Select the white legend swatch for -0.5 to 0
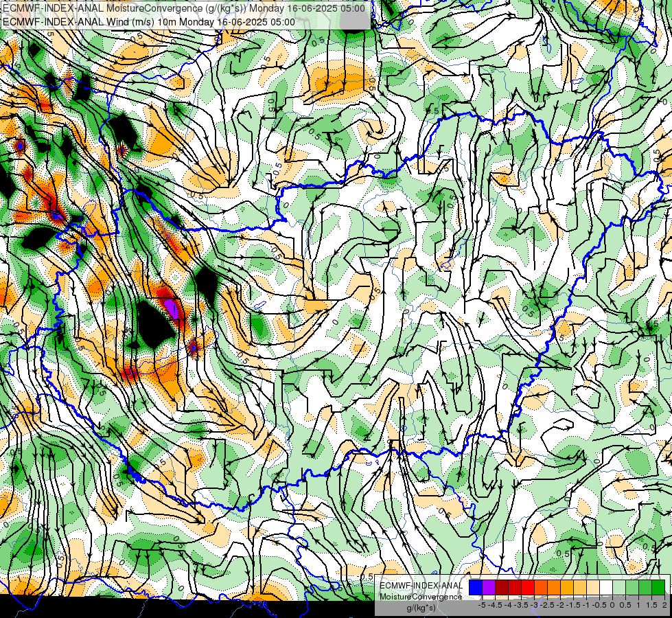Viewport: 672px width, 618px height. 606,587
